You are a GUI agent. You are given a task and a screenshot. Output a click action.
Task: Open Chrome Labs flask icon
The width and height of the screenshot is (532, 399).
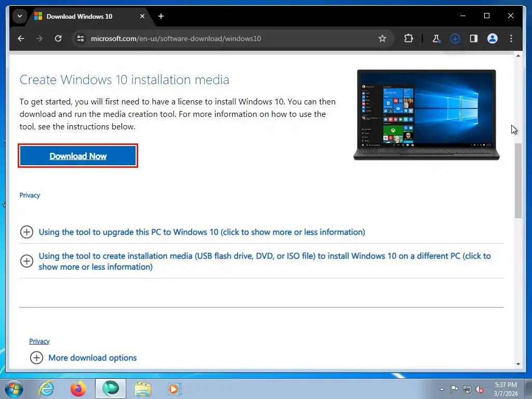(x=436, y=38)
